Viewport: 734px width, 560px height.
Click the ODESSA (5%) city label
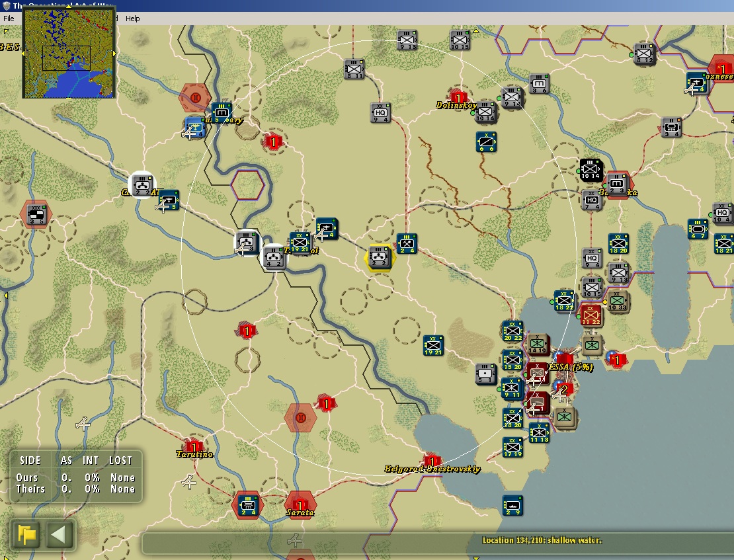pyautogui.click(x=571, y=367)
